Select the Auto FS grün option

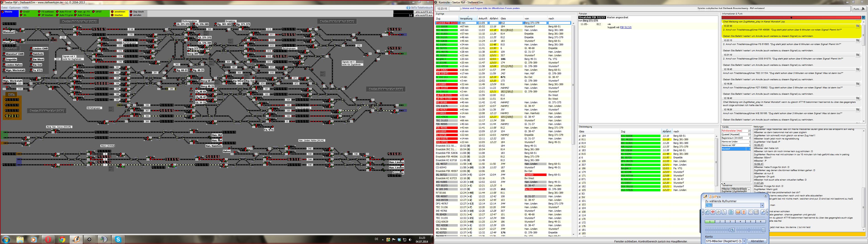point(58,15)
